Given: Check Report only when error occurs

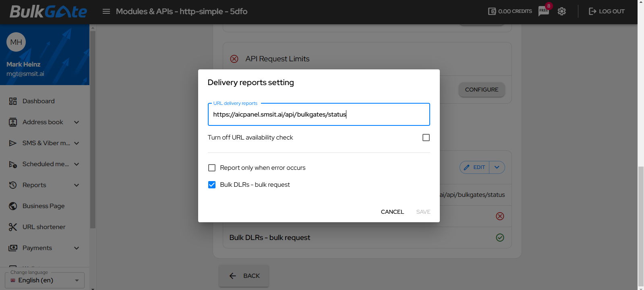Looking at the screenshot, I should coord(212,168).
